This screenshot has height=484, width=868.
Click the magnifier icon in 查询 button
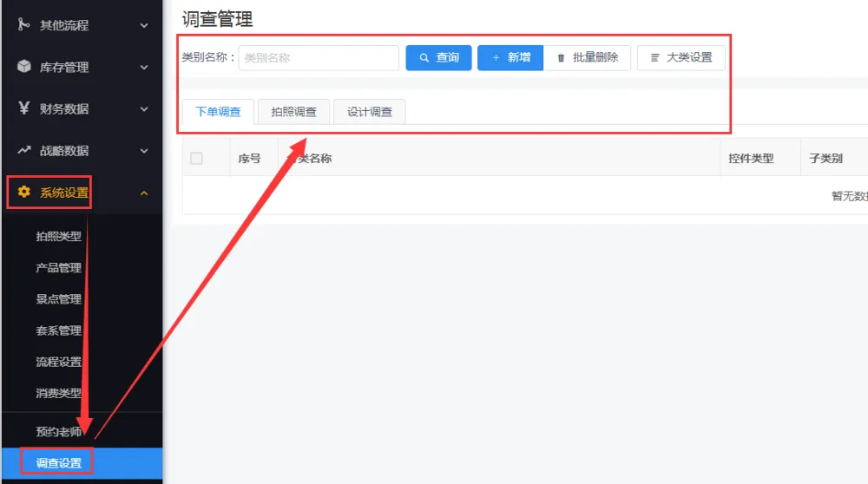pos(424,58)
